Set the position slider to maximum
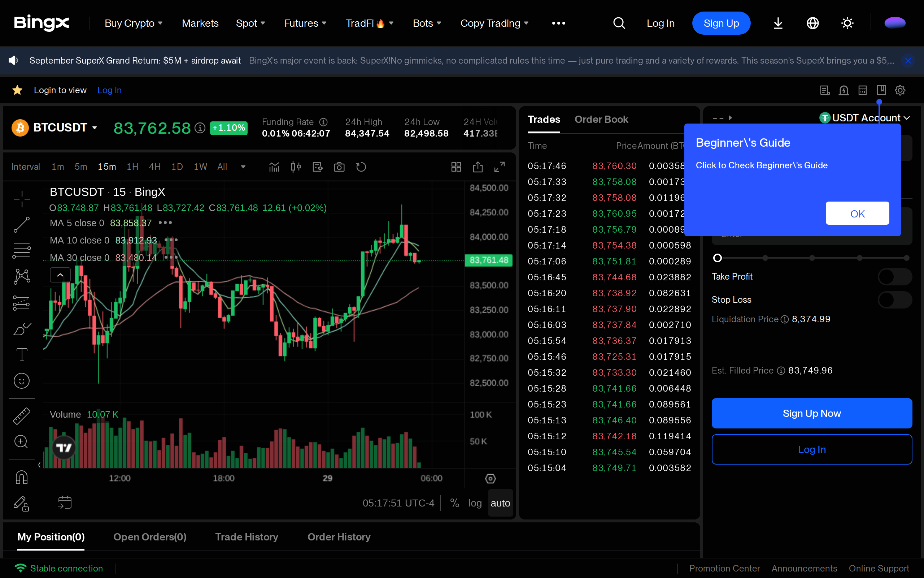This screenshot has height=578, width=924. pos(907,258)
